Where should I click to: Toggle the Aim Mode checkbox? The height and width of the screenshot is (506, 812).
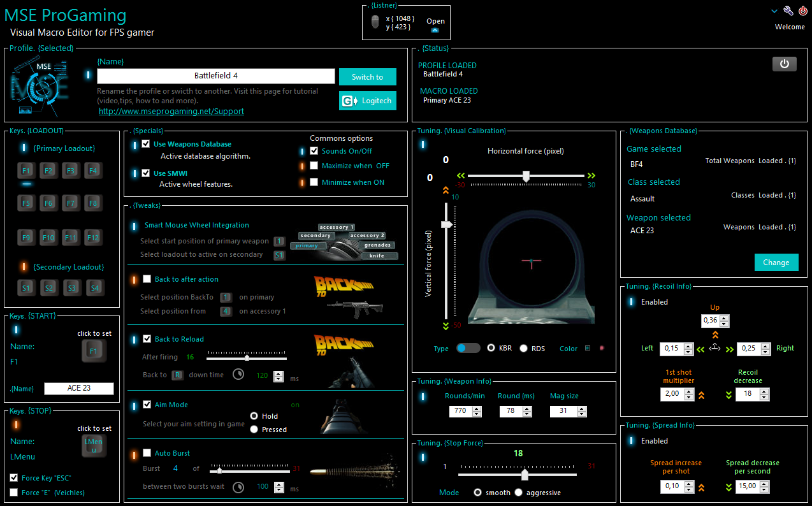[x=147, y=405]
